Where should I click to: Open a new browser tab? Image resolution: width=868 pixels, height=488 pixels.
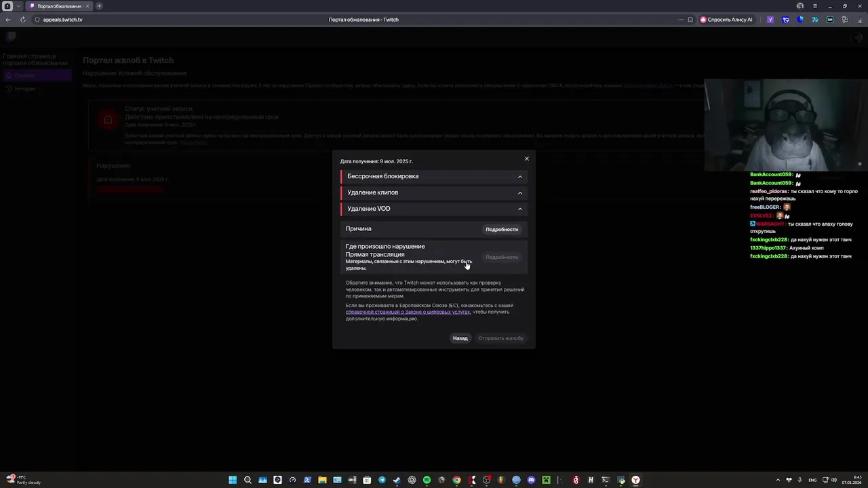click(x=99, y=6)
